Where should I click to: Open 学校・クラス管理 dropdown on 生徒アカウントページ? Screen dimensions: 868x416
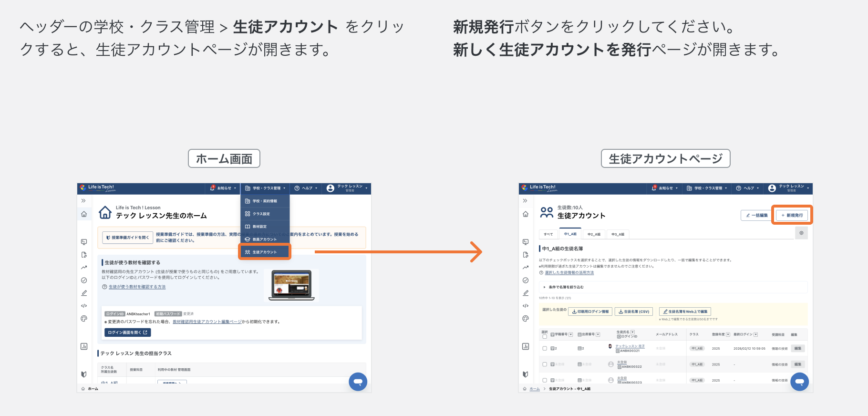coord(707,188)
